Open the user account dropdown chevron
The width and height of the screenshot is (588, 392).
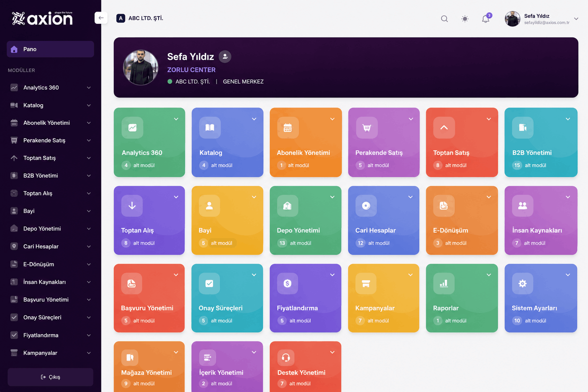pos(576,19)
